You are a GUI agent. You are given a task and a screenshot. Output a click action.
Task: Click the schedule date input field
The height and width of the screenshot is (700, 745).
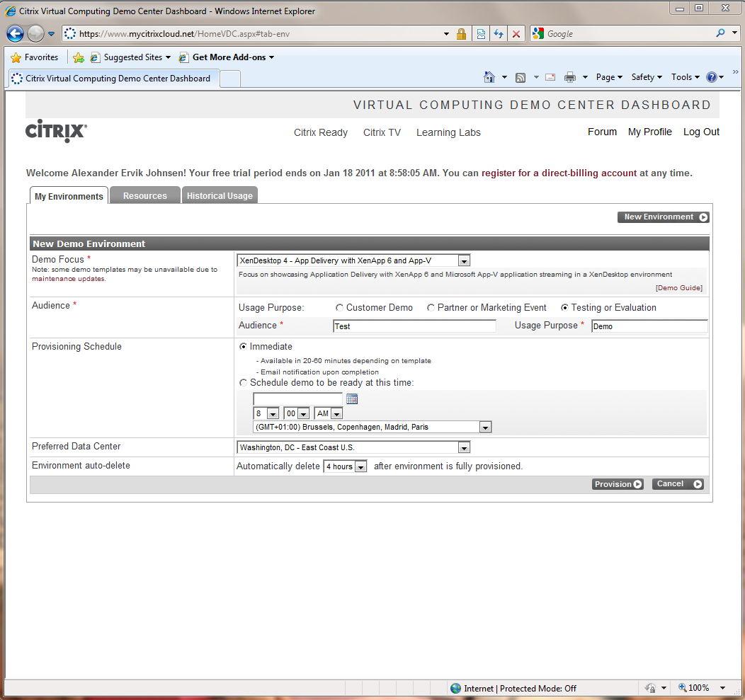tap(297, 399)
